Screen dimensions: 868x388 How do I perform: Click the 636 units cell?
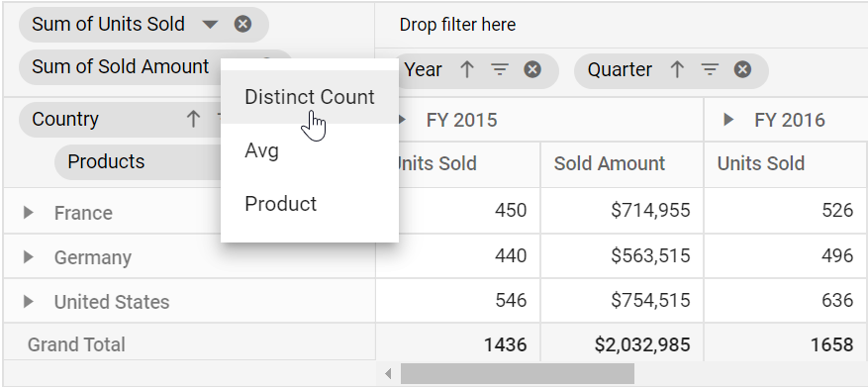[786, 301]
